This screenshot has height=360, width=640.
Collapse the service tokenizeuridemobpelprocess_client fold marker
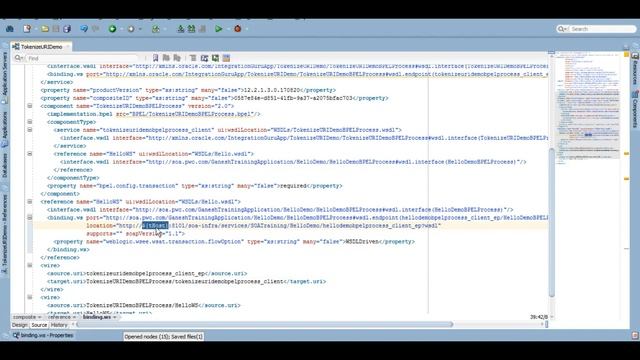pyautogui.click(x=30, y=129)
